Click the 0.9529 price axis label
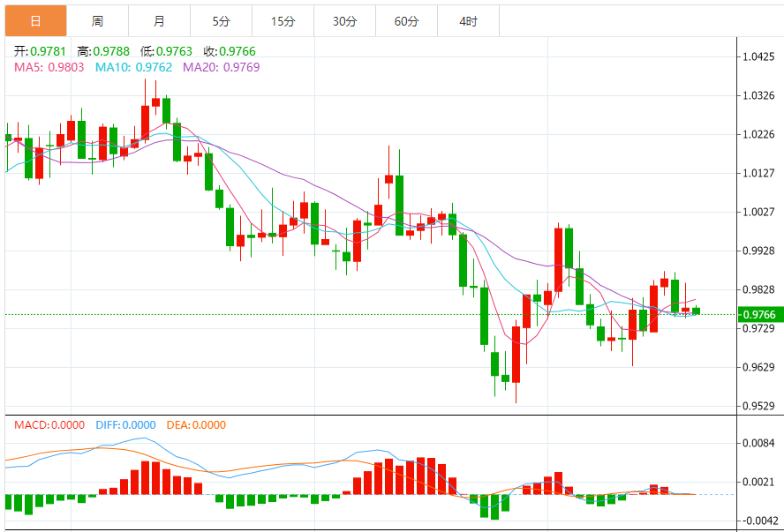784x532 pixels. (758, 406)
